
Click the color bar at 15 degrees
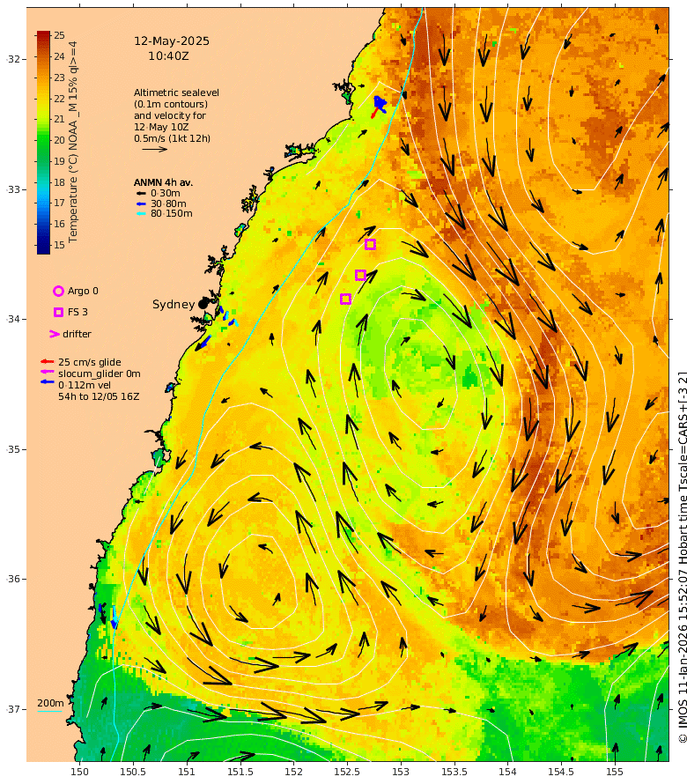[43, 246]
